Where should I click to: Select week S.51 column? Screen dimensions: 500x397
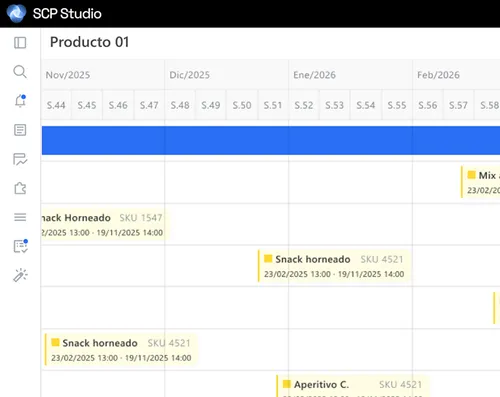(x=273, y=105)
